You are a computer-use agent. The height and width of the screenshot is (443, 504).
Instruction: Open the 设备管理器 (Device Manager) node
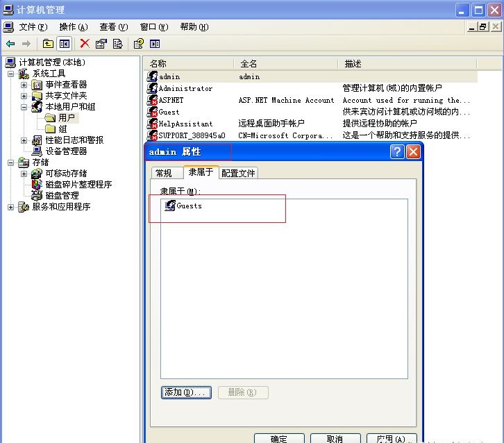point(66,151)
